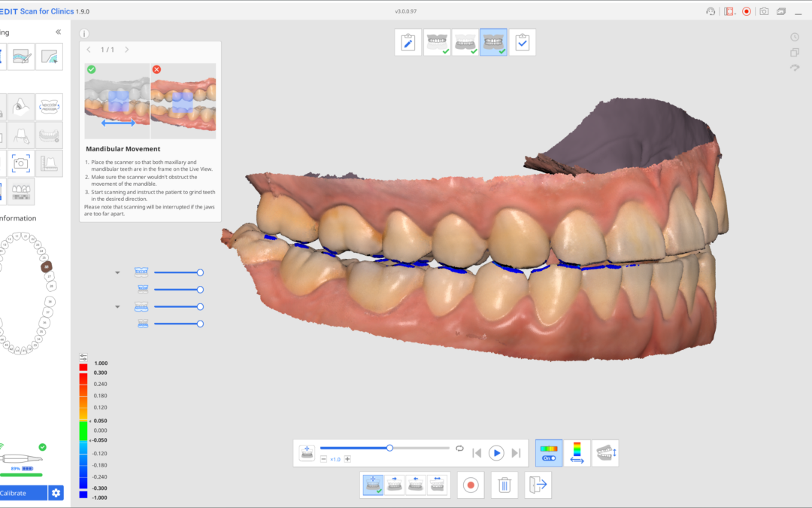
Task: Click the playback progress slider handle
Action: click(x=389, y=448)
